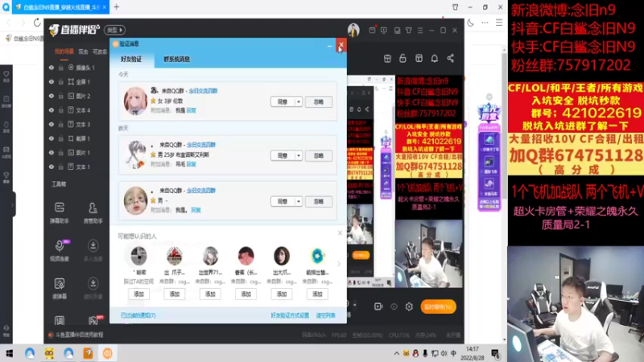Toggle visibility of 文本 1 layer

(x=52, y=167)
